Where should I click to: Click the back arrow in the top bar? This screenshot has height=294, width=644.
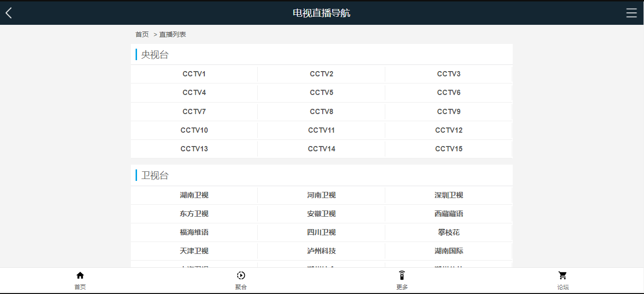tap(8, 13)
